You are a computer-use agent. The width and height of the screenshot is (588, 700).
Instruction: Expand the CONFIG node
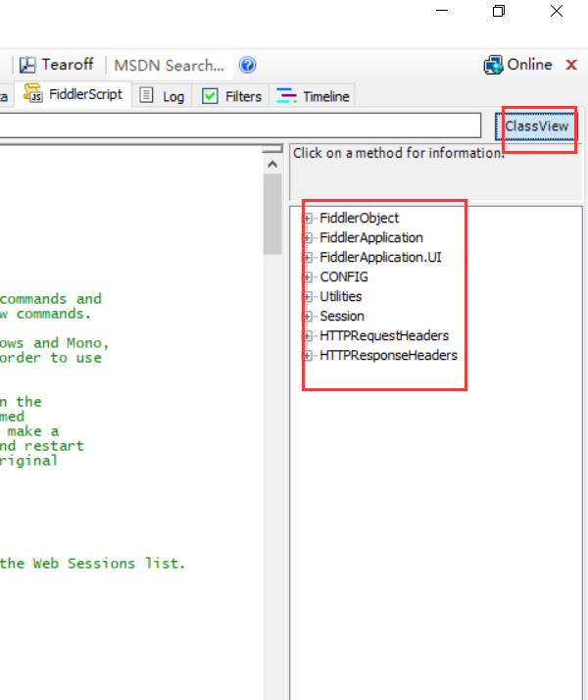308,277
